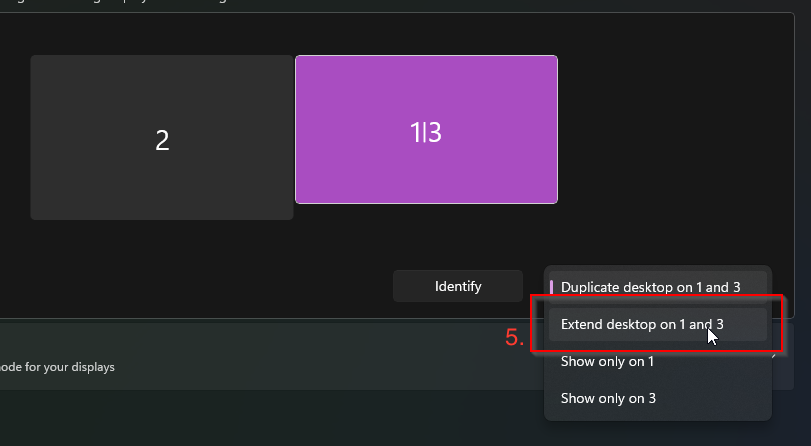The image size is (811, 446).
Task: Click the Identify button
Action: point(458,286)
